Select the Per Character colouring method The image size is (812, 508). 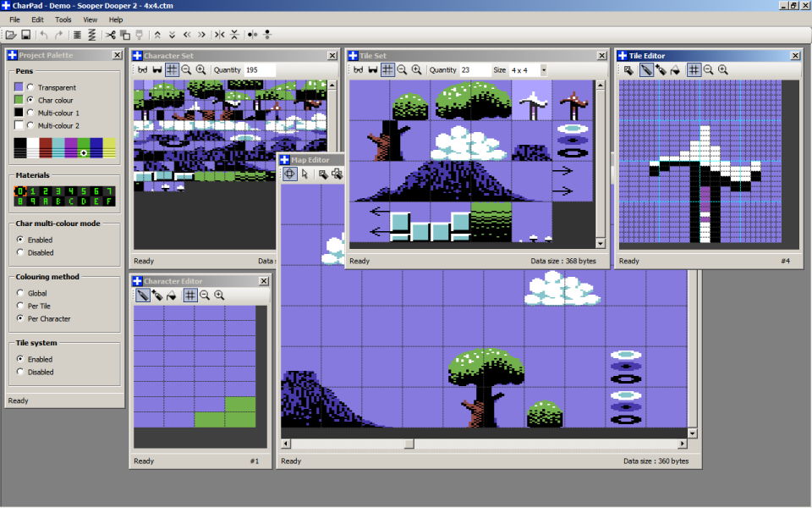point(20,318)
